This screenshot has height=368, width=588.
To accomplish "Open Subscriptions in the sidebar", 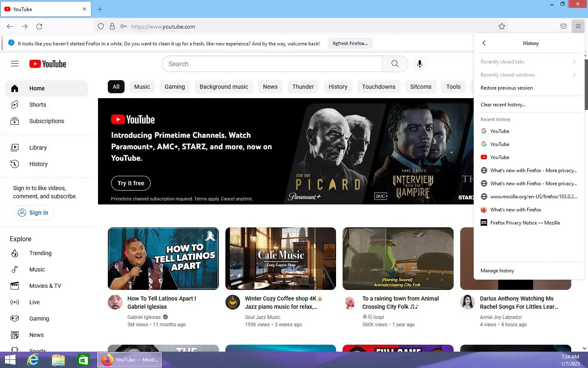I will [x=47, y=121].
